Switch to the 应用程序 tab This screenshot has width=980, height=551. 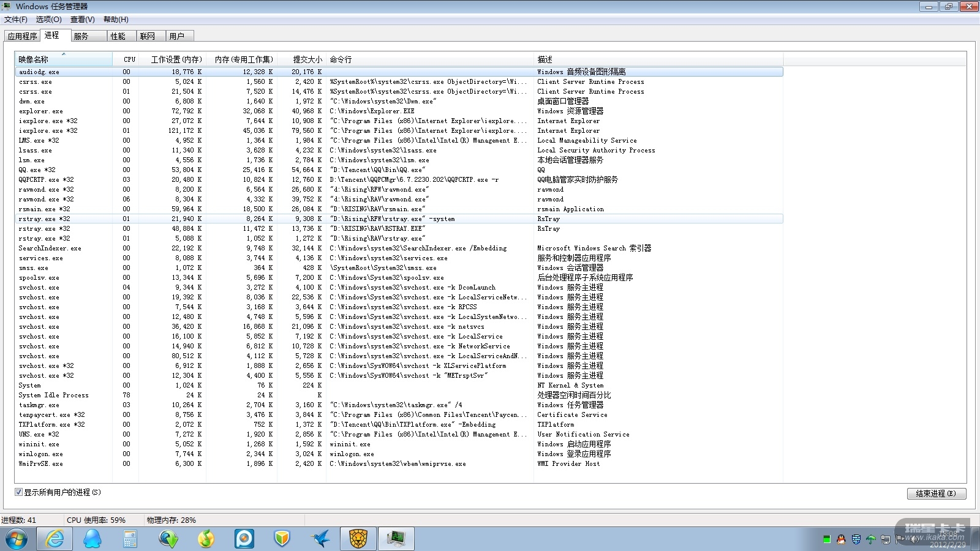[x=23, y=36]
